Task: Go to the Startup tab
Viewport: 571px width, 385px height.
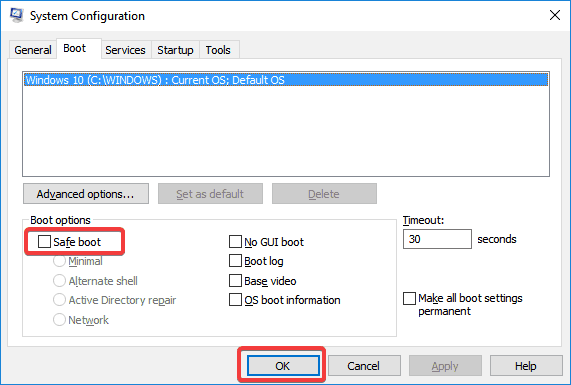Action: [x=175, y=50]
